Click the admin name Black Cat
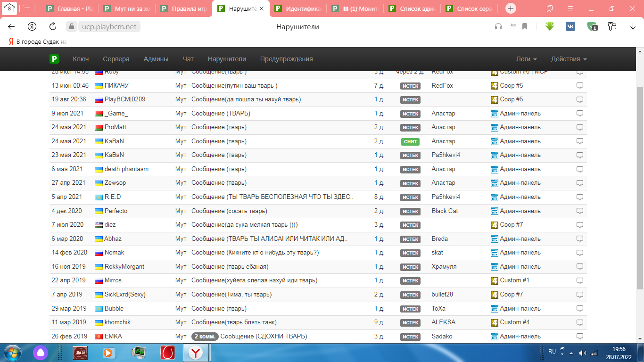The height and width of the screenshot is (362, 644). (445, 211)
